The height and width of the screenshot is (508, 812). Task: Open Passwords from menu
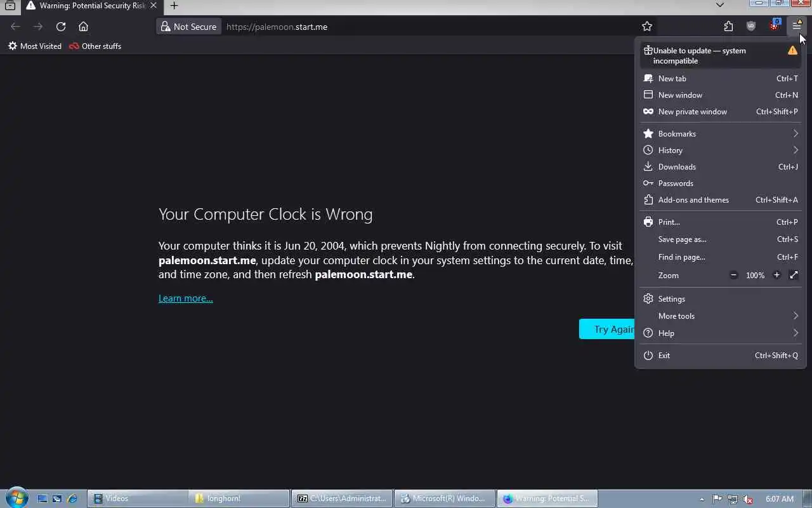click(x=721, y=184)
